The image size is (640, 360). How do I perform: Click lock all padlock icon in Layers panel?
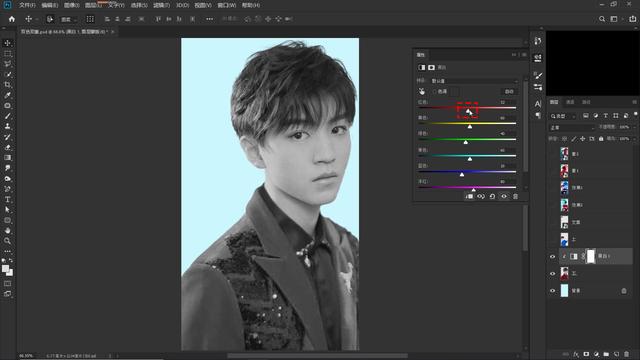(601, 139)
